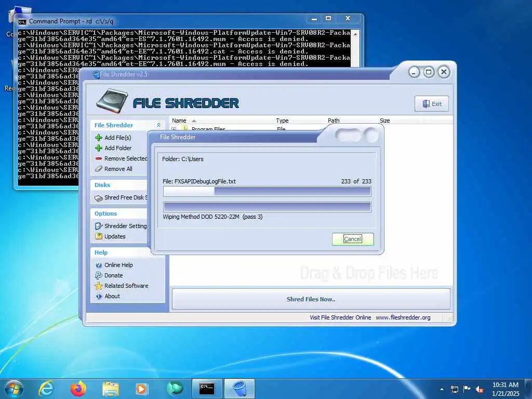Open Windows Media Player taskbar icon
Viewport: 532px width, 399px height.
(142, 389)
